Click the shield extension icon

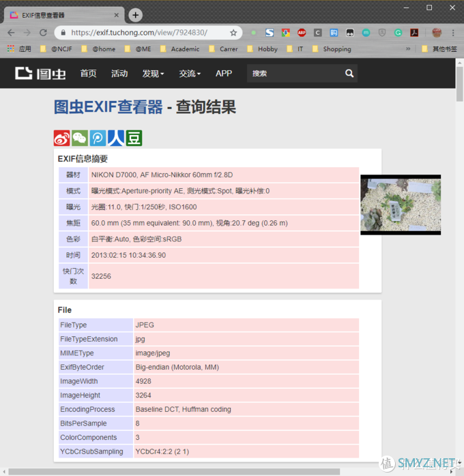382,33
